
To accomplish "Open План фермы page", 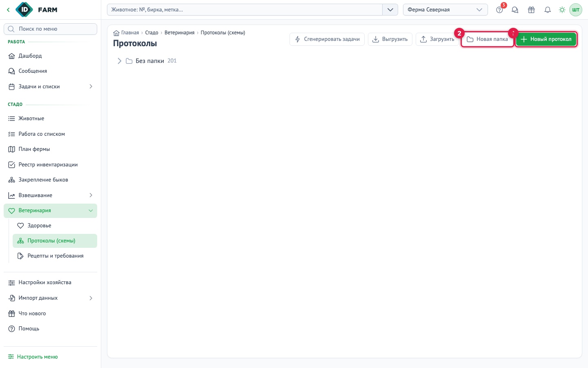I will click(50, 149).
